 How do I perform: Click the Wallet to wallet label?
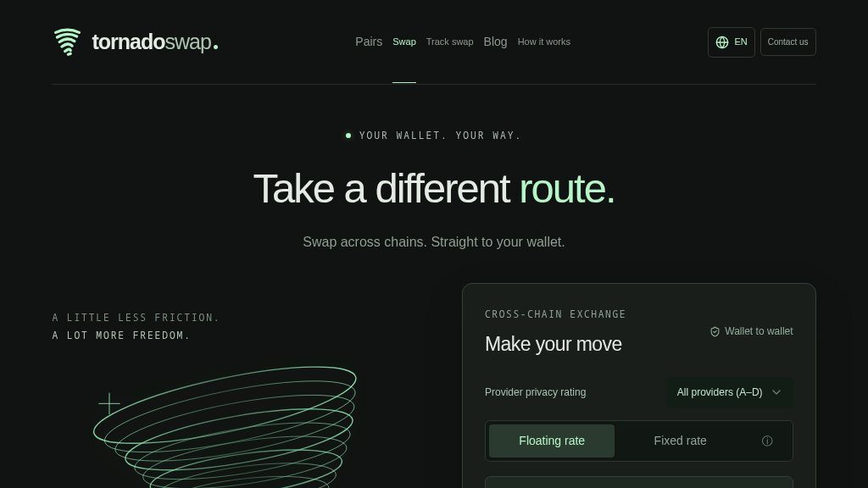759,331
